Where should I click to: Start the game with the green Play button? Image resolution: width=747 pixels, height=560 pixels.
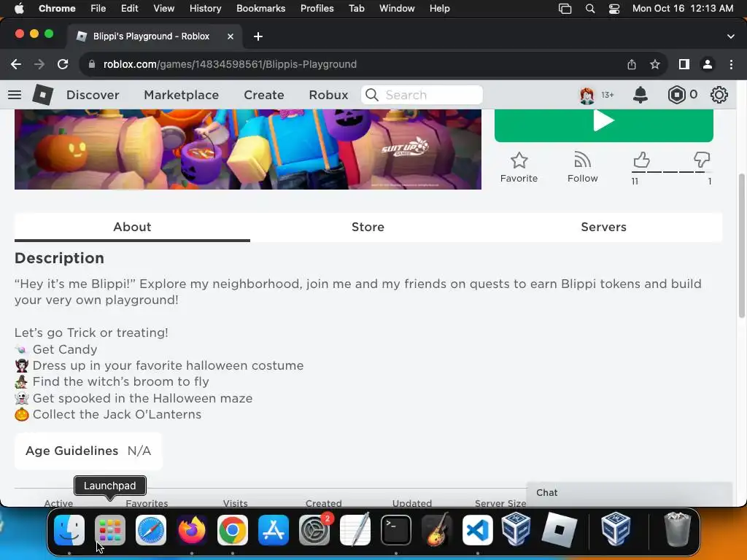coord(603,125)
